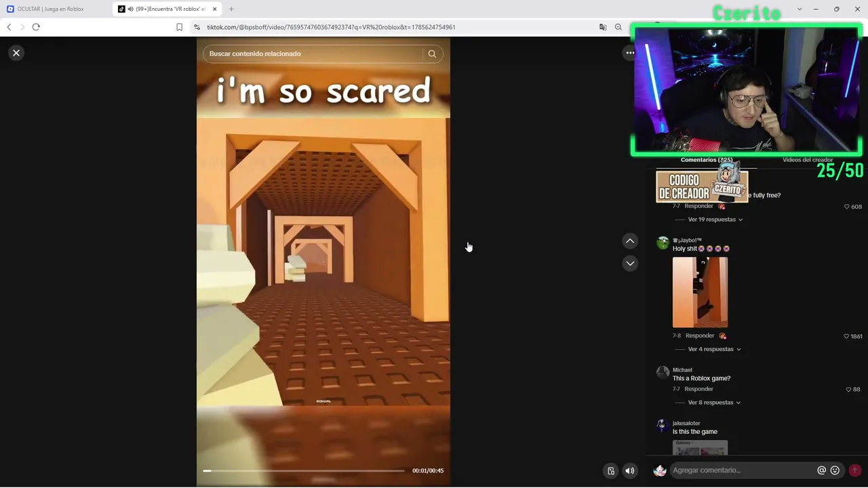The image size is (868, 488).
Task: Switch to the Videos del creador tab
Action: (x=808, y=160)
